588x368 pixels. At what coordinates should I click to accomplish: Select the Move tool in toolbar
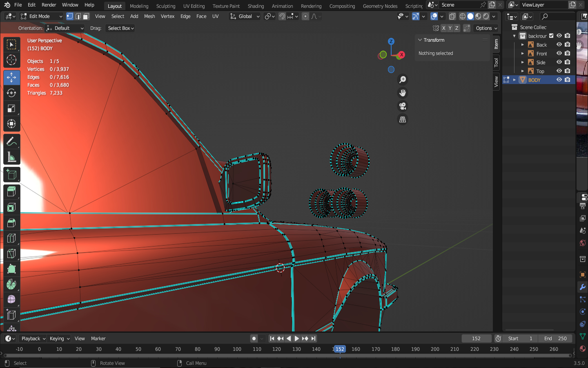[x=11, y=77]
